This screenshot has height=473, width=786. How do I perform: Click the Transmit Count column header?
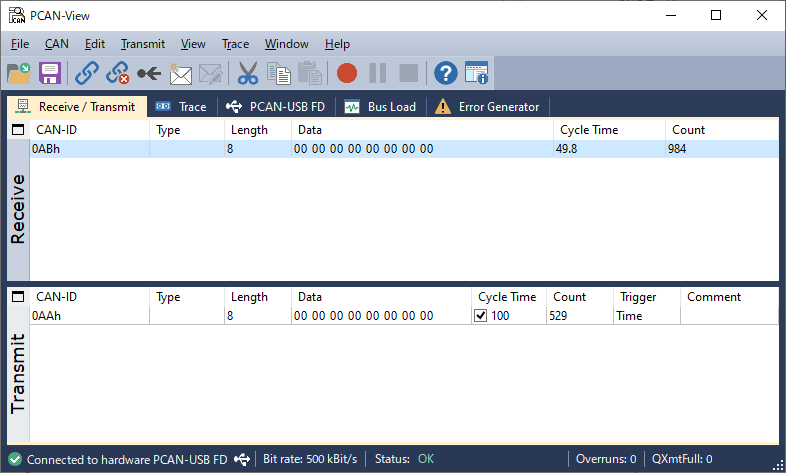pyautogui.click(x=579, y=297)
